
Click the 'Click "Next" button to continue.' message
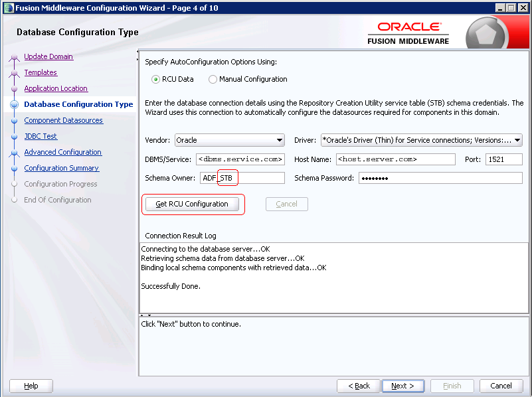(x=191, y=324)
